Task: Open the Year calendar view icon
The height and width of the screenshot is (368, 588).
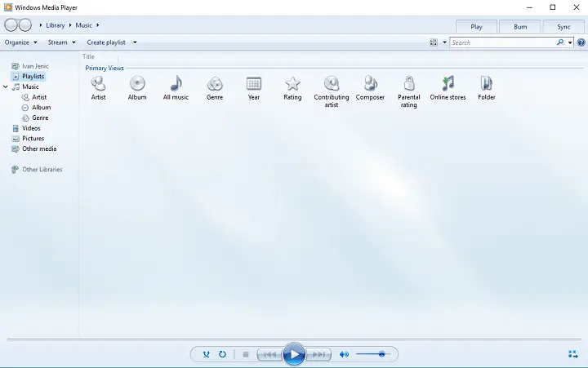Action: coord(254,83)
